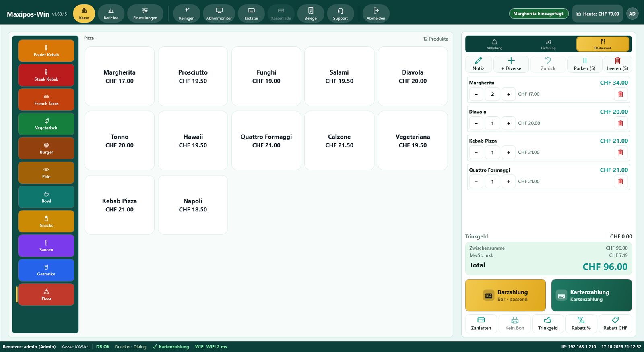Delete the Kebab Pizza order line
644x352 pixels.
(621, 152)
